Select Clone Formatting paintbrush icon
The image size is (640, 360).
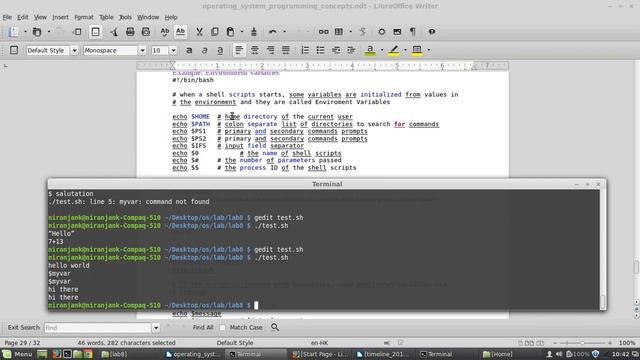(x=254, y=32)
